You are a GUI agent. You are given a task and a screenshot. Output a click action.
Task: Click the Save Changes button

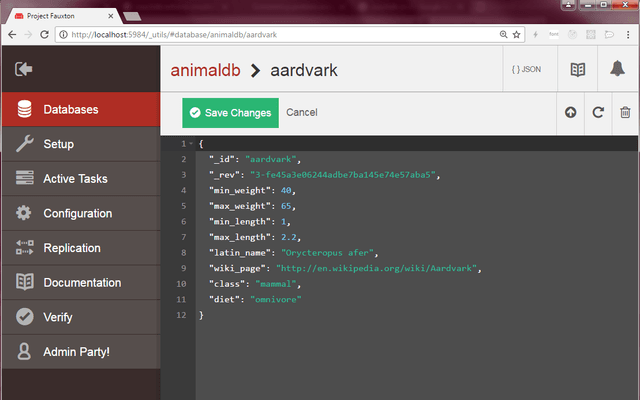pyautogui.click(x=231, y=113)
